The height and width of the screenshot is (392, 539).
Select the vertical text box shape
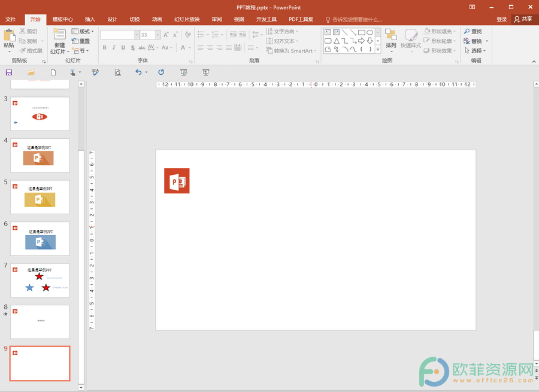point(336,33)
